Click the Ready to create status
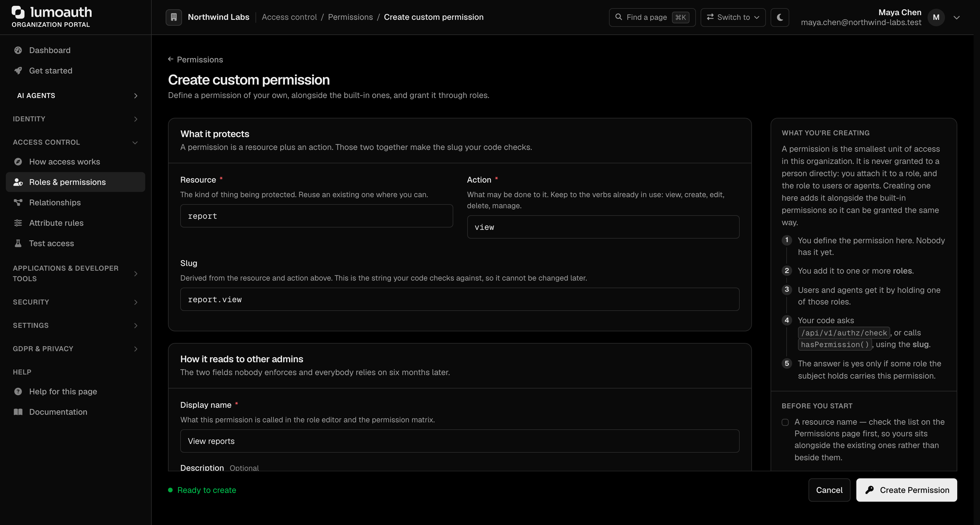Image resolution: width=980 pixels, height=525 pixels. coord(202,490)
